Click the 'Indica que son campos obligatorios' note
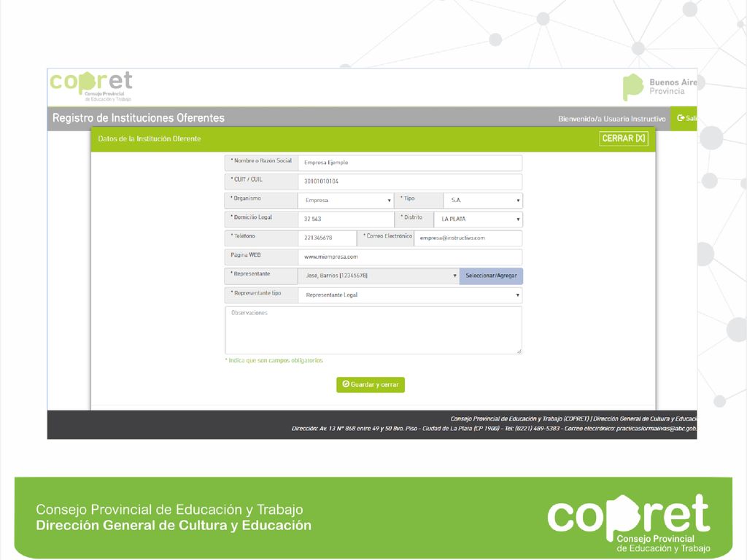Viewport: 747px width, 560px height. click(x=274, y=360)
